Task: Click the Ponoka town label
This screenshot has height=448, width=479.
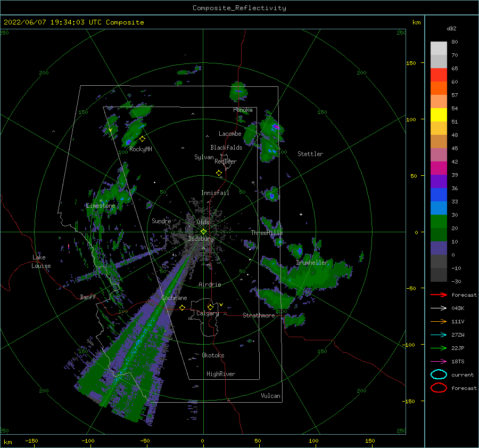Action: coord(243,110)
